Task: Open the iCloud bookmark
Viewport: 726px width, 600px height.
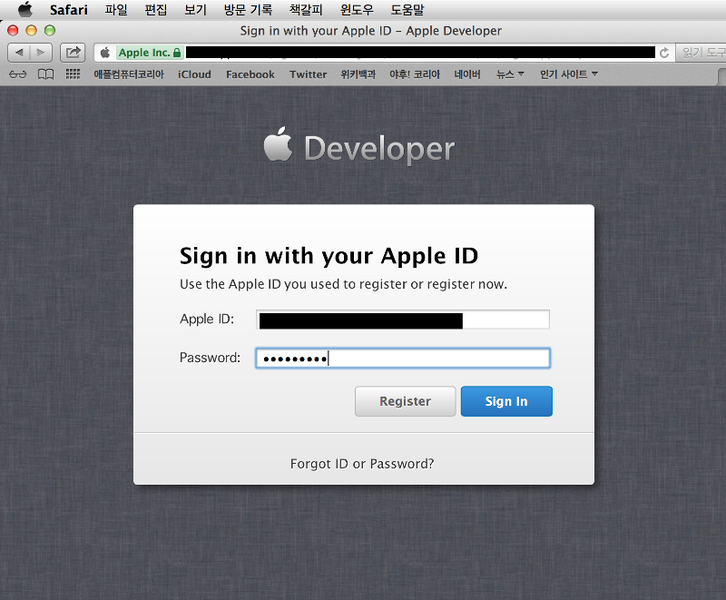Action: click(195, 74)
